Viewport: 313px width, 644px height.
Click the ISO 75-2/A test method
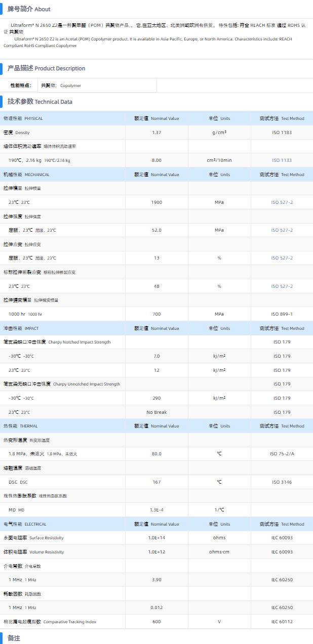282,454
